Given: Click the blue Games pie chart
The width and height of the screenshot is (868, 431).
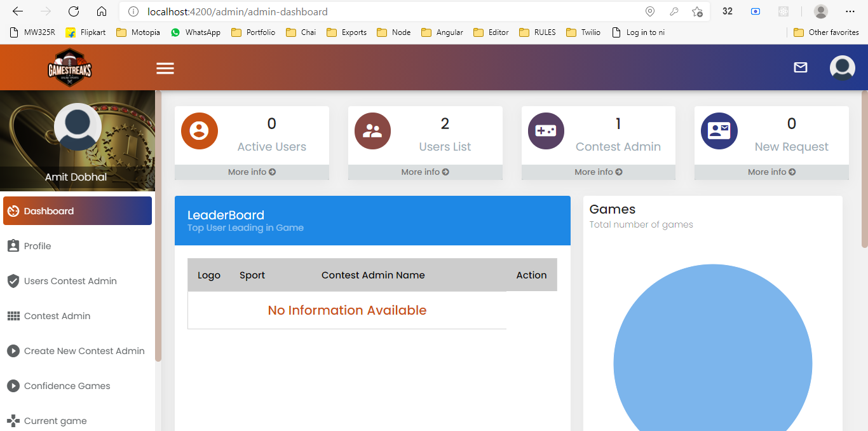Looking at the screenshot, I should (712, 356).
